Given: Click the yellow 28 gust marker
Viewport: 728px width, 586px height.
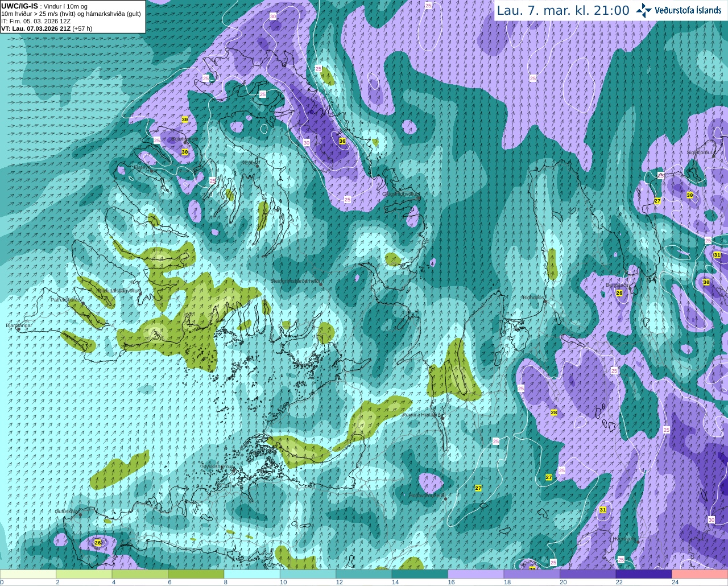Looking at the screenshot, I should (x=554, y=412).
